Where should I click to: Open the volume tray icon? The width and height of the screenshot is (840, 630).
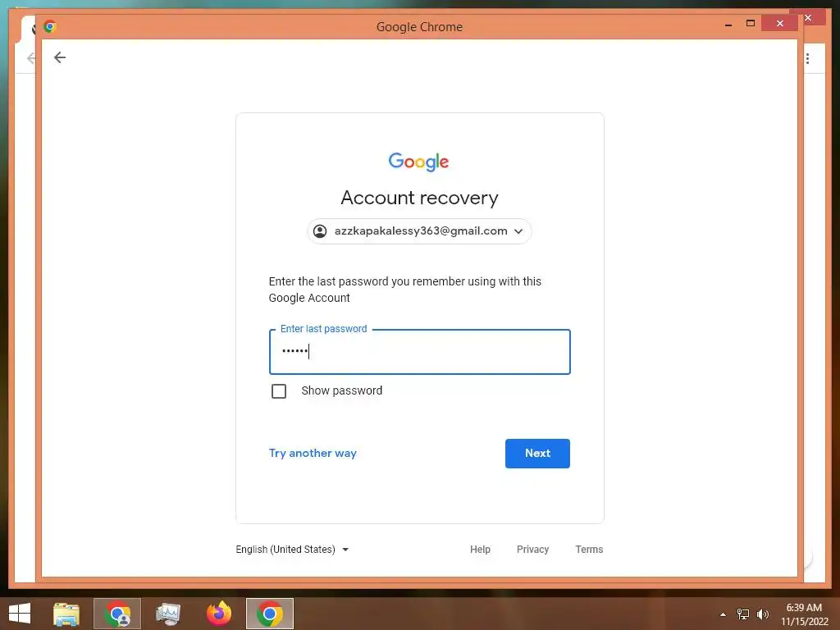(x=763, y=614)
